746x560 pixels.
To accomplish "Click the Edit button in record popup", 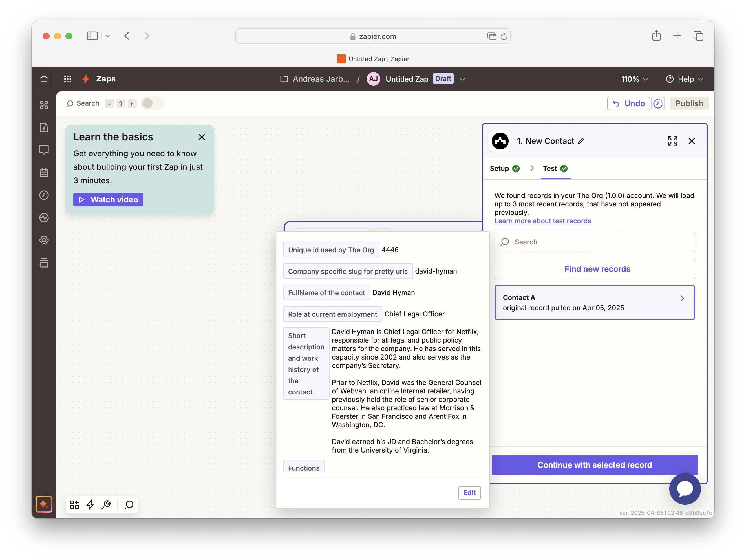I will coord(469,493).
